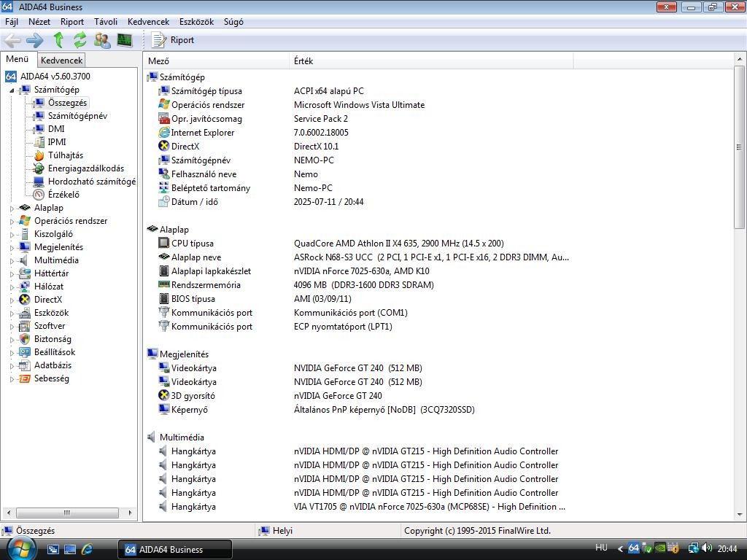The image size is (747, 560).
Task: Click the Beállítások config icon
Action: [25, 352]
